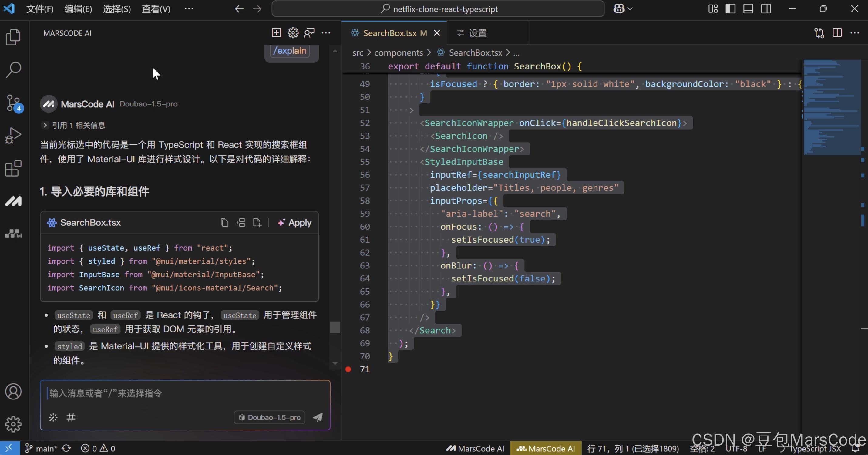Open the 文件(F) menu
This screenshot has height=455, width=868.
(40, 9)
